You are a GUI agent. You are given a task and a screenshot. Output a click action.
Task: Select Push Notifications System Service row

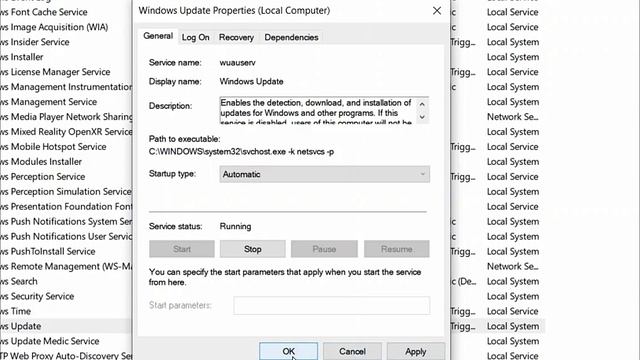66,222
